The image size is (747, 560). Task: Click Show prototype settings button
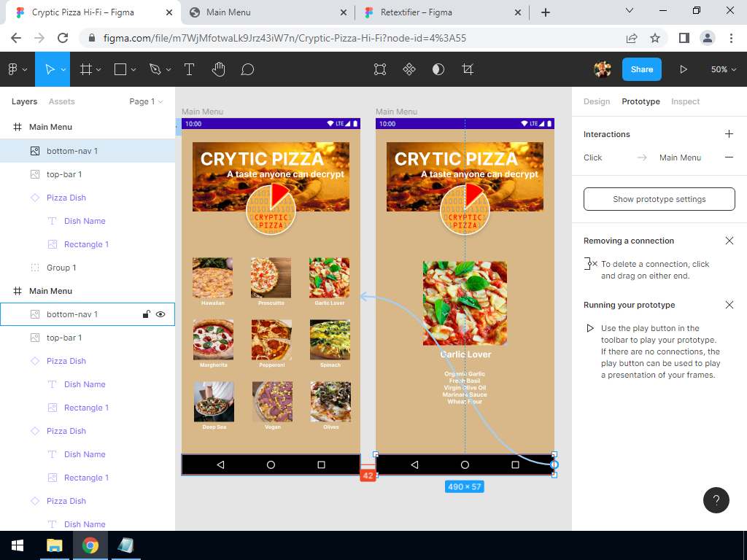(x=659, y=199)
